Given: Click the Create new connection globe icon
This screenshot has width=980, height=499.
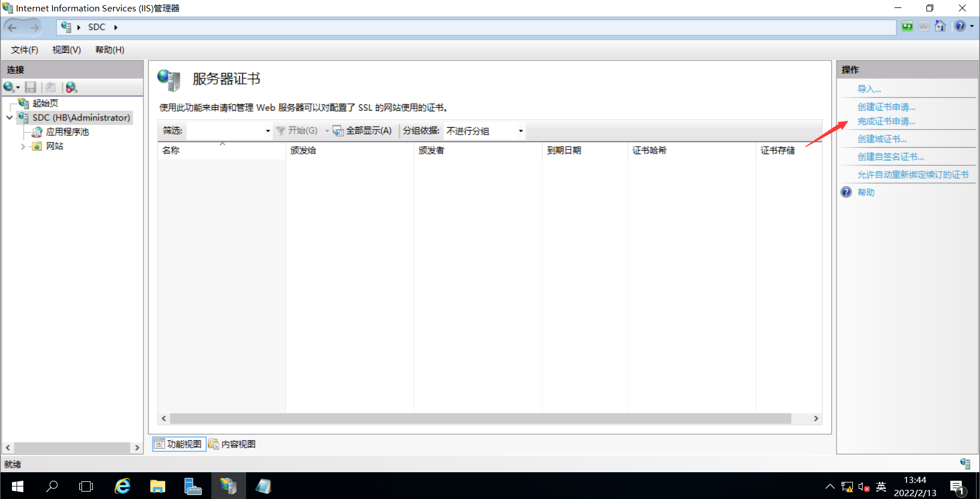Looking at the screenshot, I should coord(9,87).
